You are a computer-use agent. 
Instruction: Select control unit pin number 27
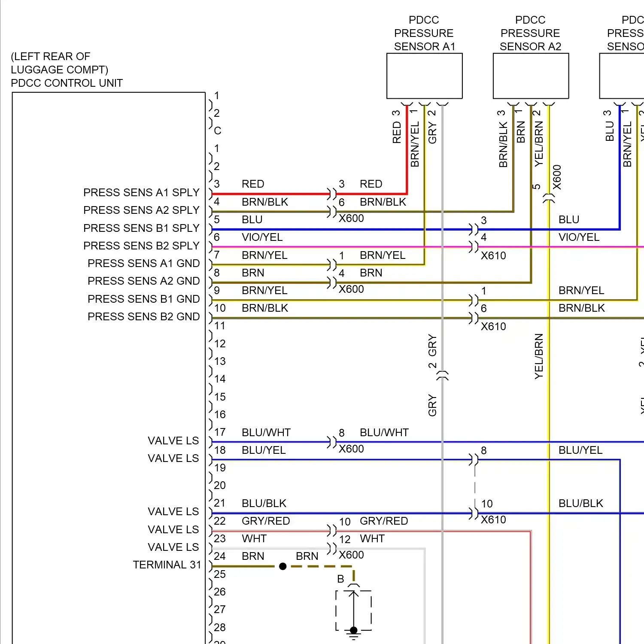220,609
